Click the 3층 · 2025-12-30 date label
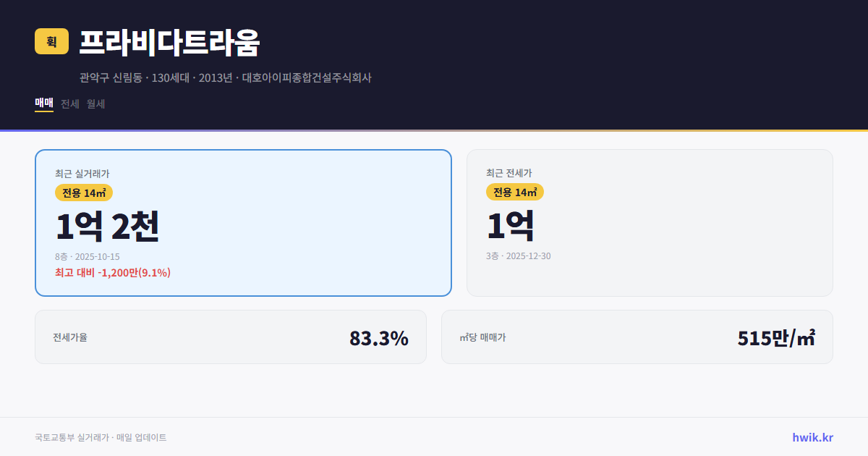The height and width of the screenshot is (456, 868). pos(518,256)
